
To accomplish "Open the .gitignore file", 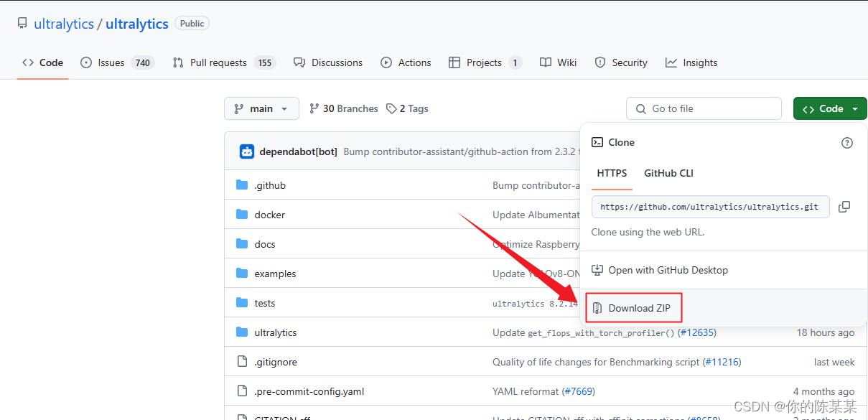I will coord(276,362).
